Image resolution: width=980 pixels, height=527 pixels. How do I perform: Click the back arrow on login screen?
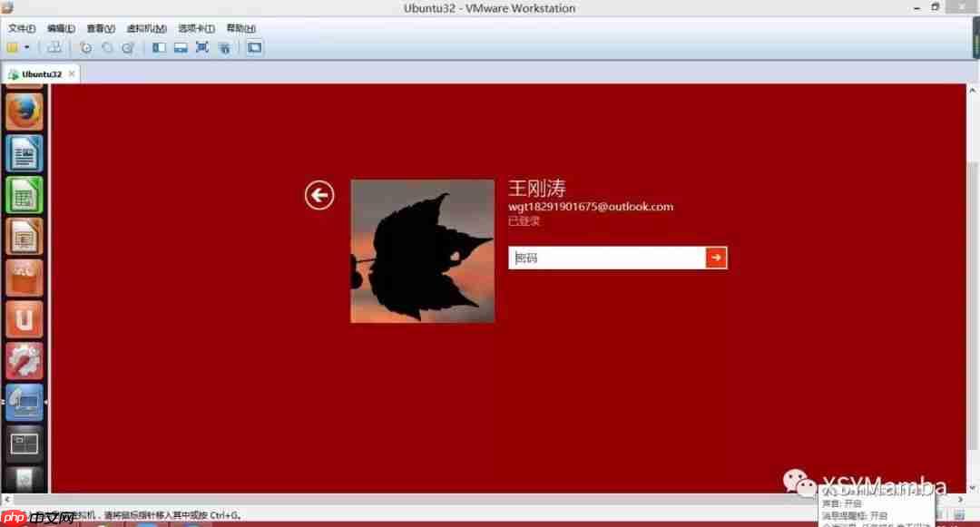[x=319, y=195]
